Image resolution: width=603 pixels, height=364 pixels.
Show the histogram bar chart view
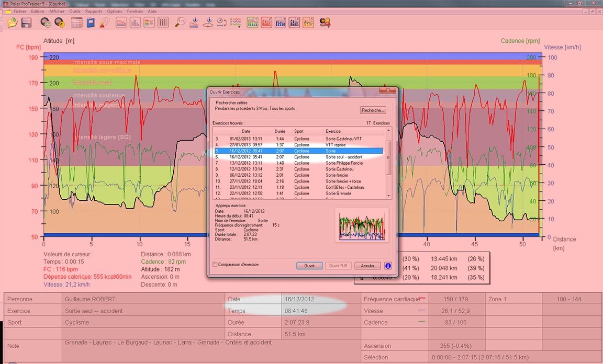[x=135, y=22]
